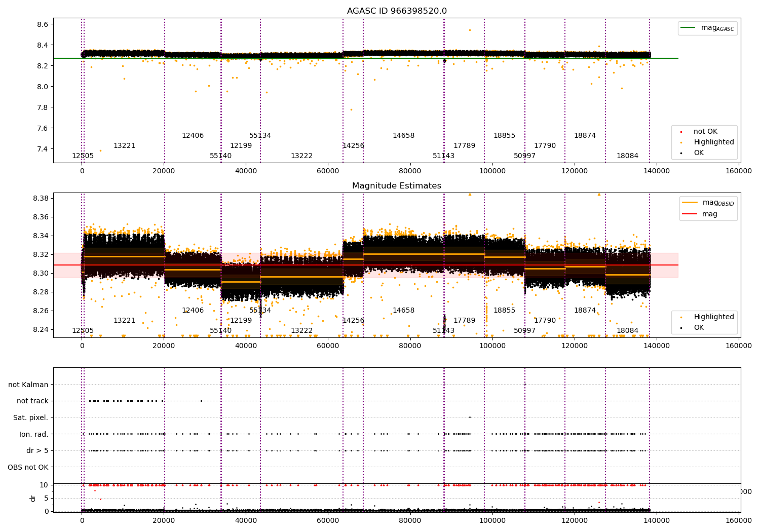760x532 pixels.
Task: Click OBSID label 50997 in top plot
Action: pos(524,156)
